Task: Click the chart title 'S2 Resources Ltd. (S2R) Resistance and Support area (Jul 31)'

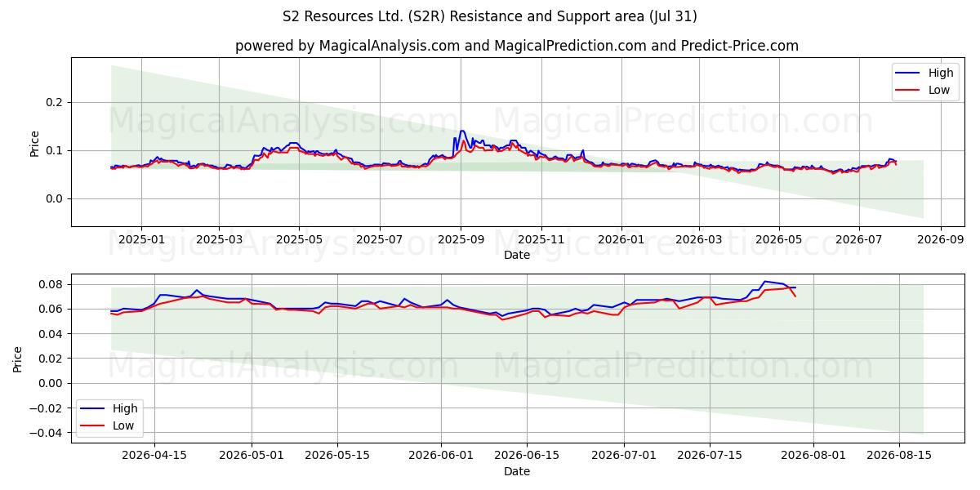Action: (x=490, y=16)
